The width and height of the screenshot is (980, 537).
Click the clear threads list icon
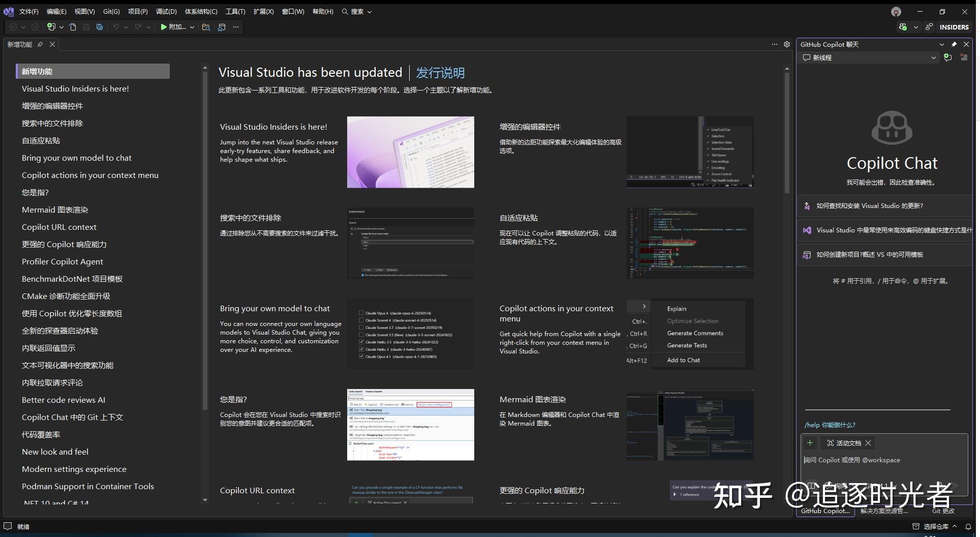click(x=964, y=58)
